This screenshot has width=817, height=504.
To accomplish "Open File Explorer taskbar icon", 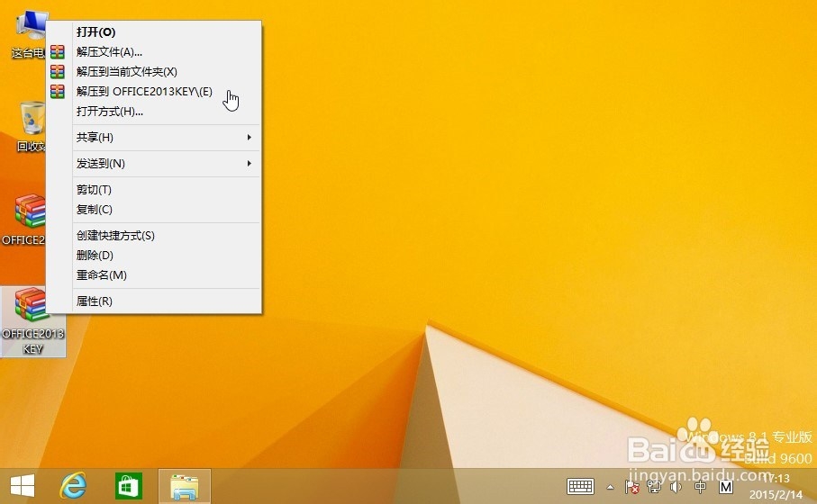I will (185, 486).
